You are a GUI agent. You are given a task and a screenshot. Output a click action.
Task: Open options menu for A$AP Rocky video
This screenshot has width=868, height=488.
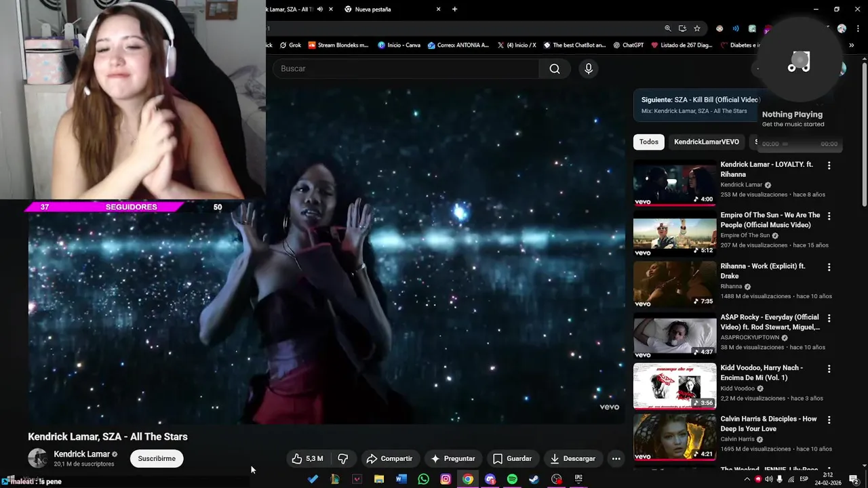click(829, 318)
